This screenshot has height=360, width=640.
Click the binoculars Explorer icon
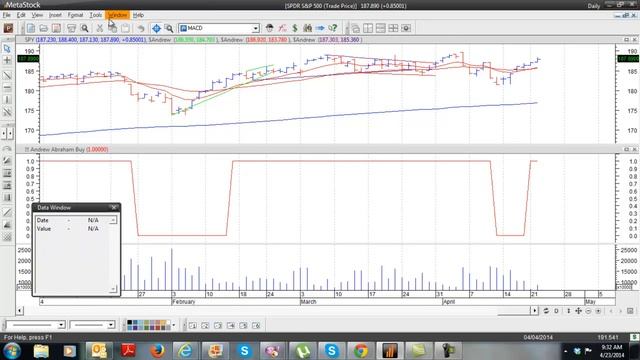307,28
